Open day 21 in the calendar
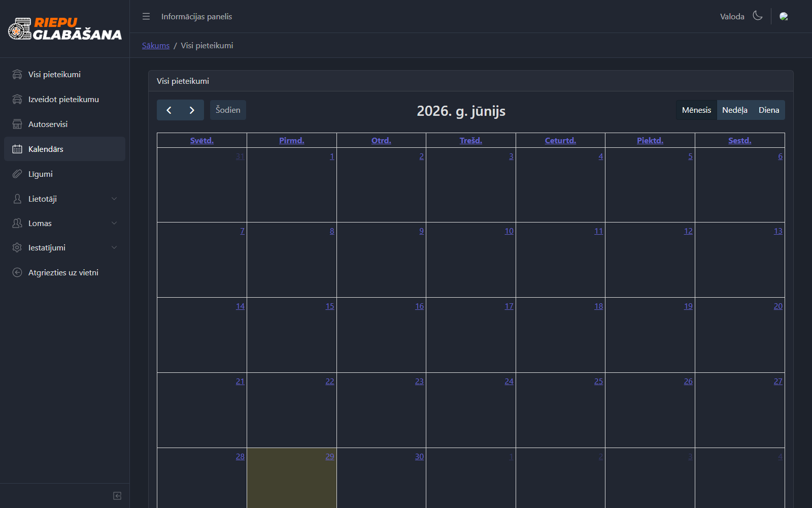The height and width of the screenshot is (508, 812). click(240, 382)
